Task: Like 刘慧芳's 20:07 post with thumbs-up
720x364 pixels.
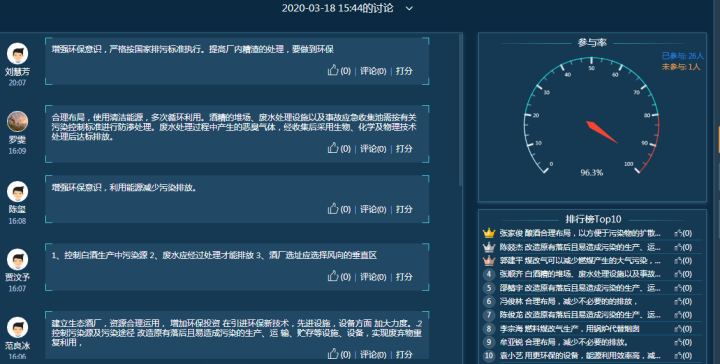Action: [x=333, y=70]
